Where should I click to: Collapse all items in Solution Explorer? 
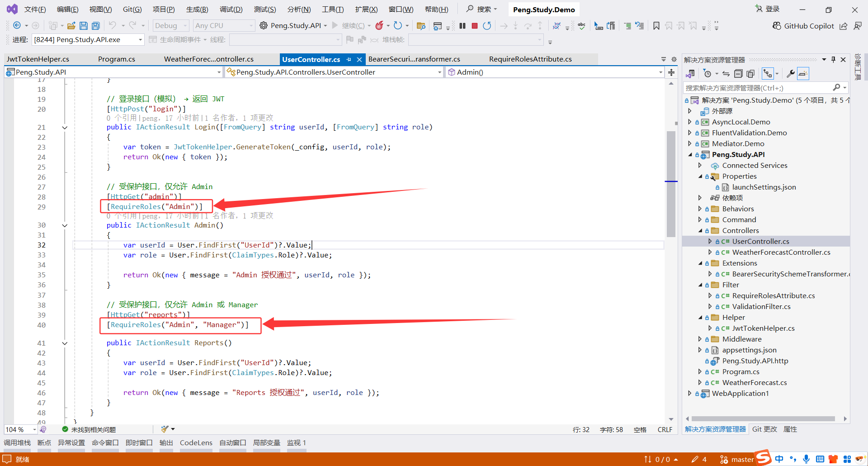[738, 74]
